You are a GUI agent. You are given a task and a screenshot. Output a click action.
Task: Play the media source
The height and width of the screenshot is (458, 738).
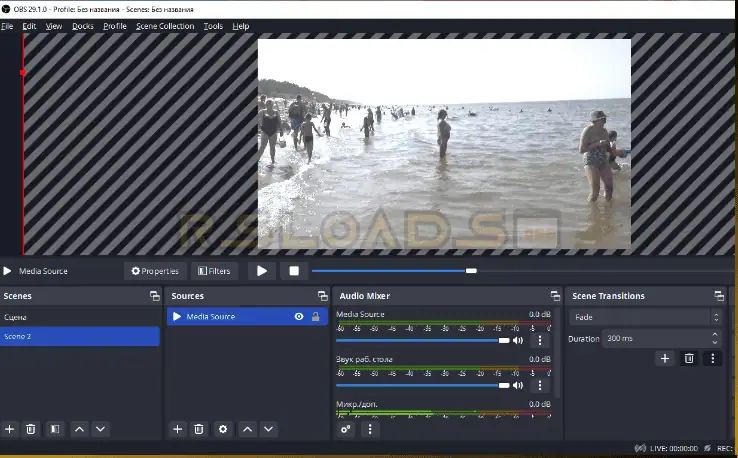262,271
